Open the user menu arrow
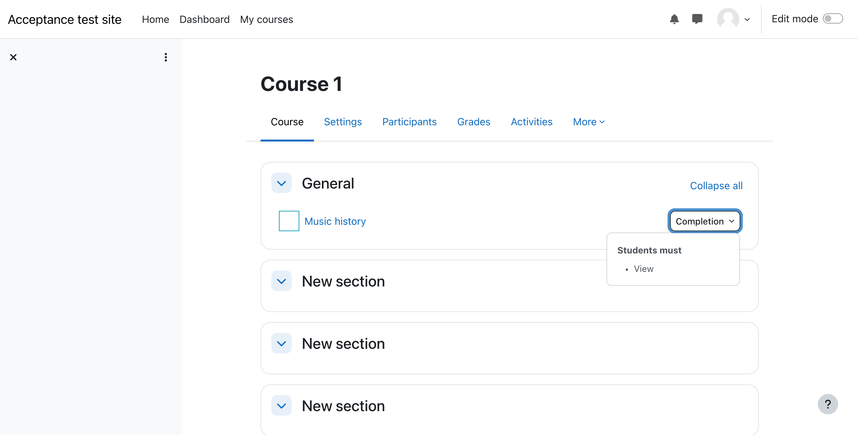 coord(747,20)
